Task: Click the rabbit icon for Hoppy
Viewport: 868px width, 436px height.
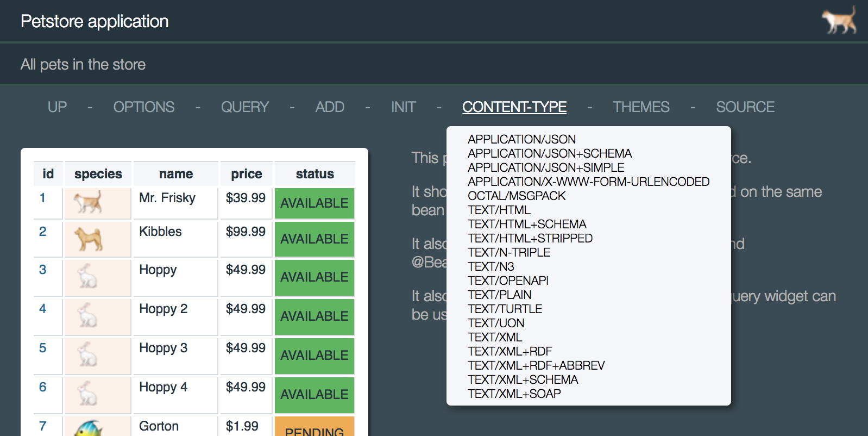Action: click(x=87, y=277)
